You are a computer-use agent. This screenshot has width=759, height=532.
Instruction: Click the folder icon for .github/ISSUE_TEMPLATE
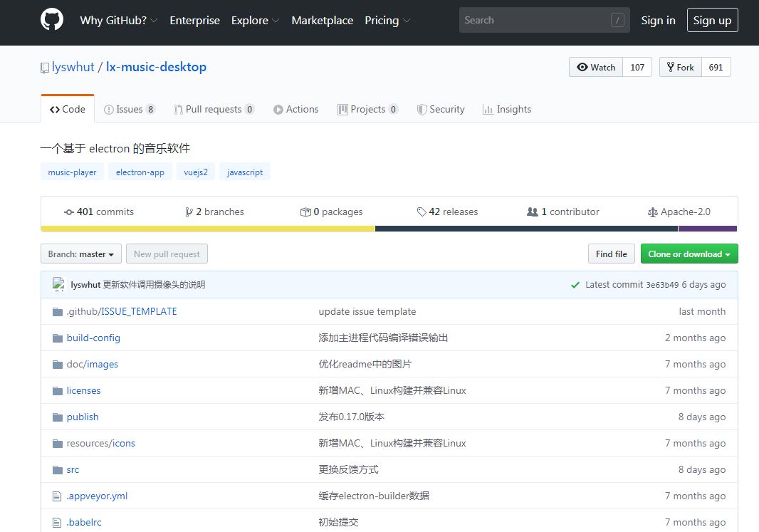tap(58, 311)
